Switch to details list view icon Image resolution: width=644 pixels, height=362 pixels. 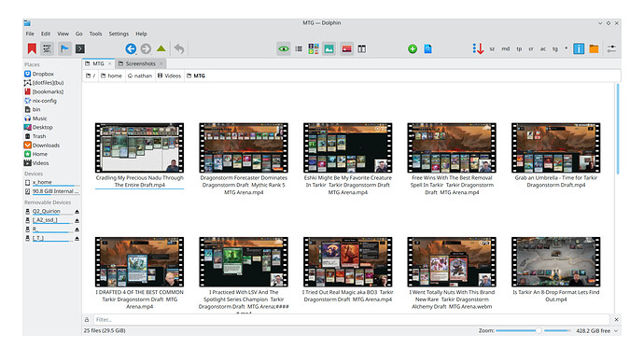pyautogui.click(x=299, y=49)
